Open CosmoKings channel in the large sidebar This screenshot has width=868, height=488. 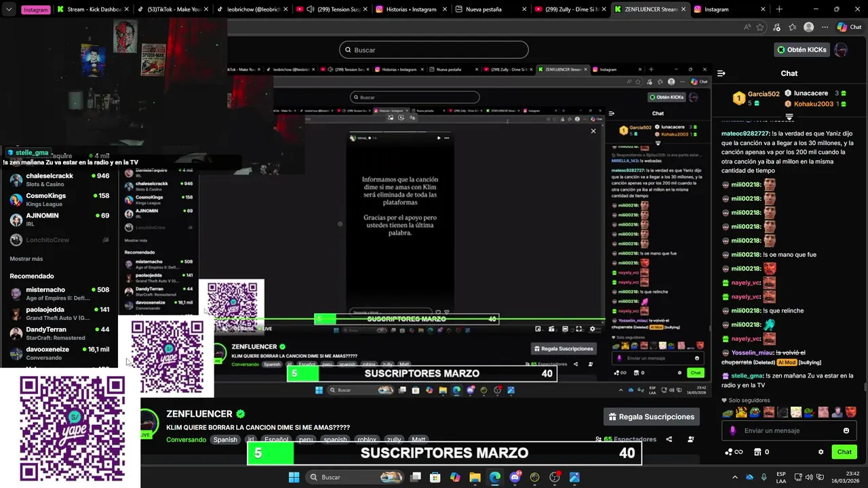pyautogui.click(x=60, y=199)
